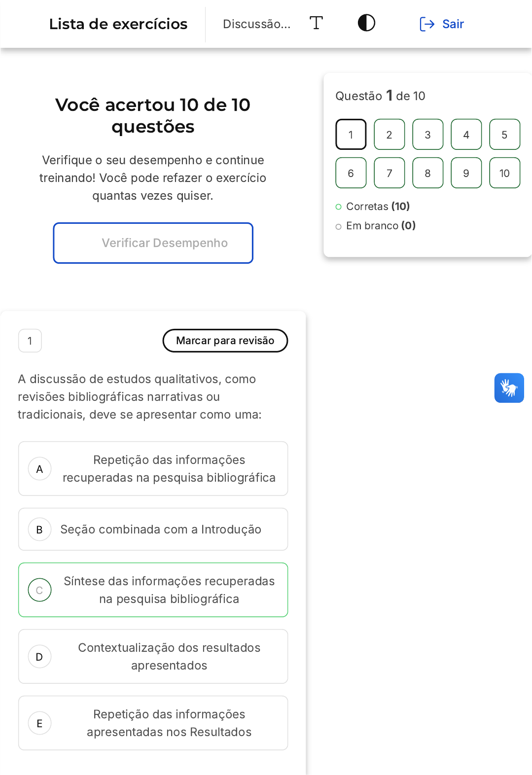Navigate to question 10 box
The height and width of the screenshot is (775, 532).
click(504, 173)
